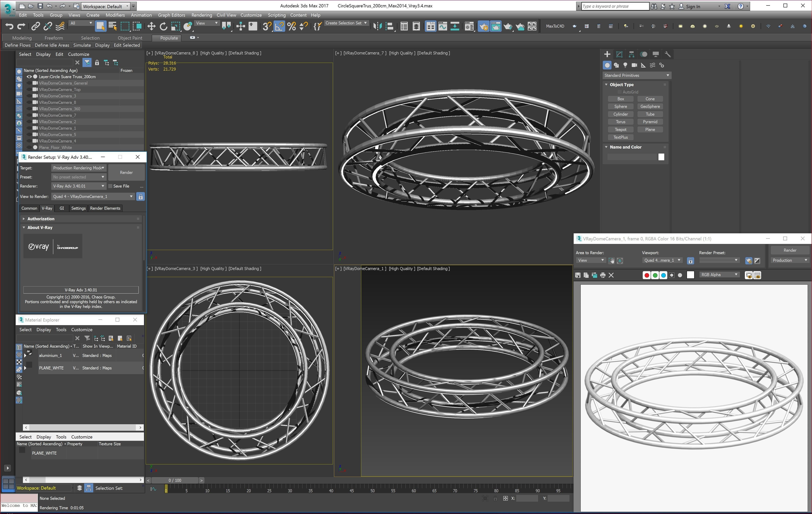Click the Mirror tool icon

(377, 26)
